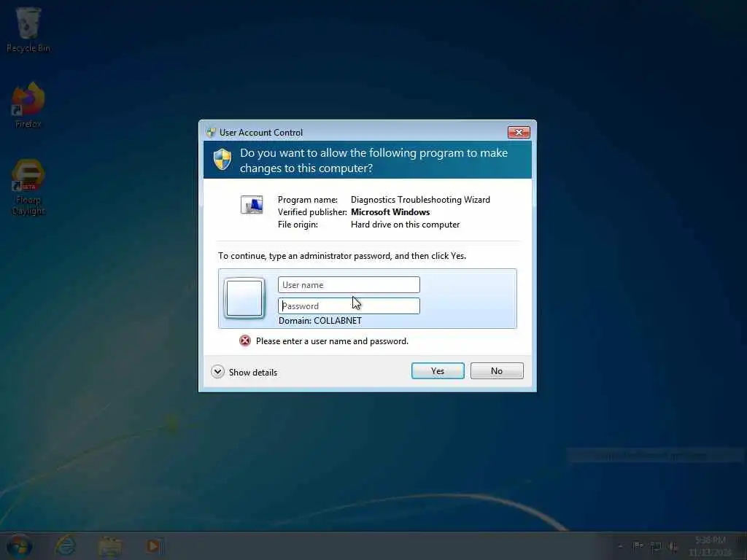Click the UAC shield icon in header
Viewport: 747px width, 560px height.
[x=222, y=159]
